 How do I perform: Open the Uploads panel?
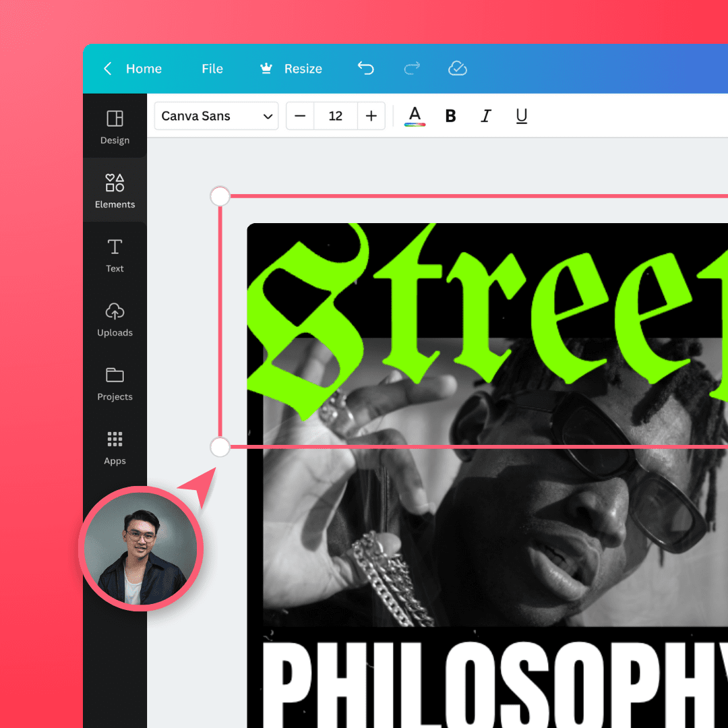click(115, 319)
